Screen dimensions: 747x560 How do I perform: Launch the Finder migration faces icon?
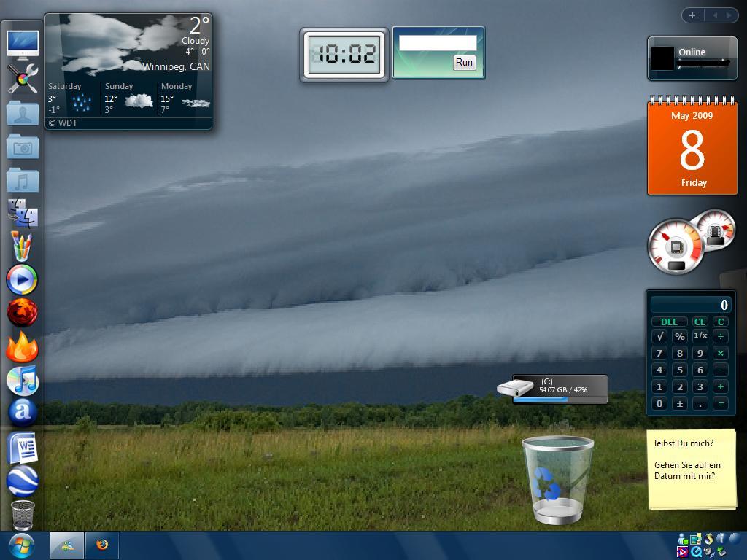pos(23,212)
